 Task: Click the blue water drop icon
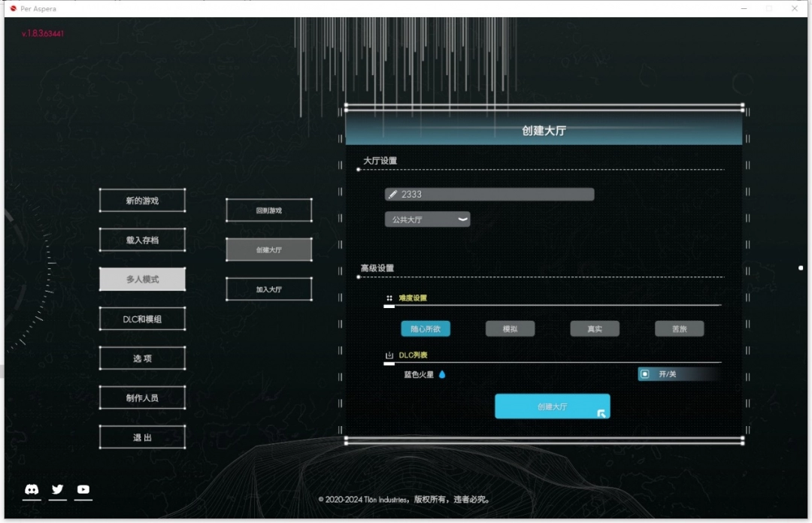point(442,374)
